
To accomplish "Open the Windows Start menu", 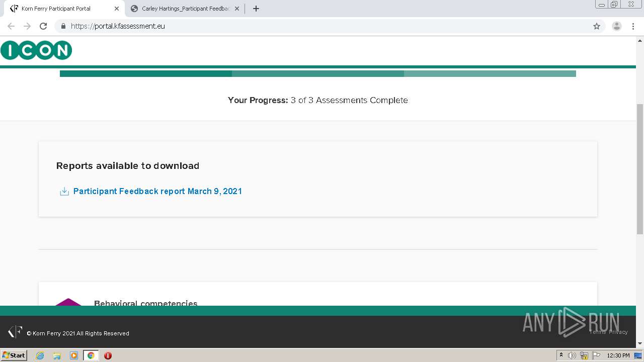I will point(14,355).
